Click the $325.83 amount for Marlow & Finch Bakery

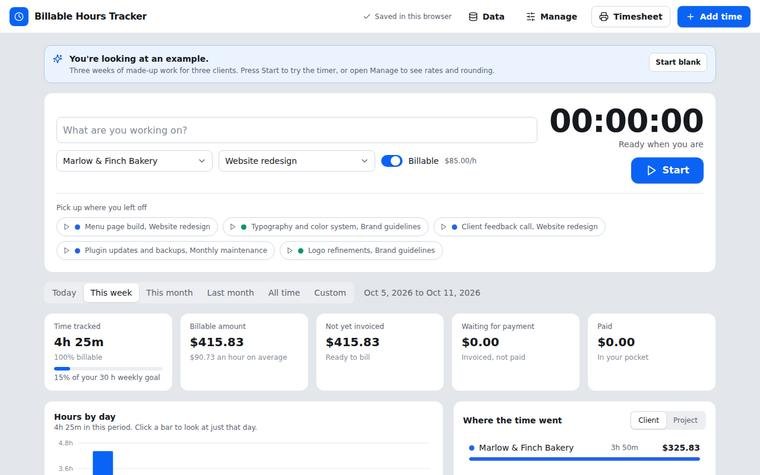(681, 448)
